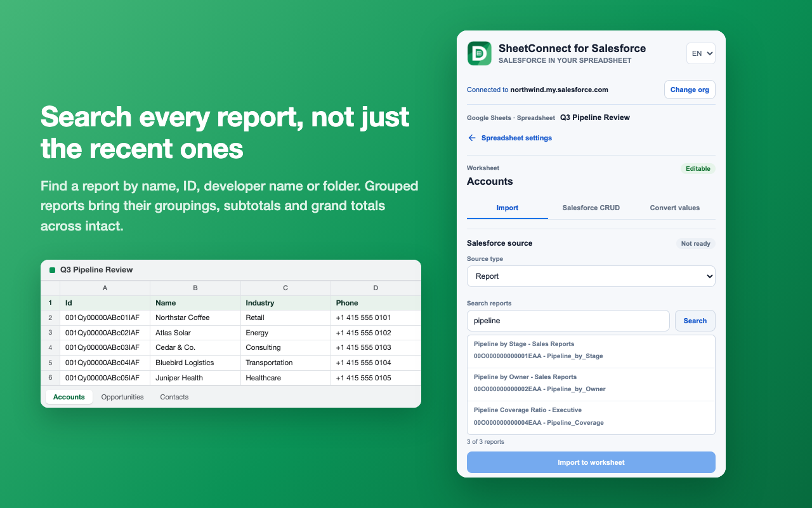Click the Consulting industry cell

(285, 348)
